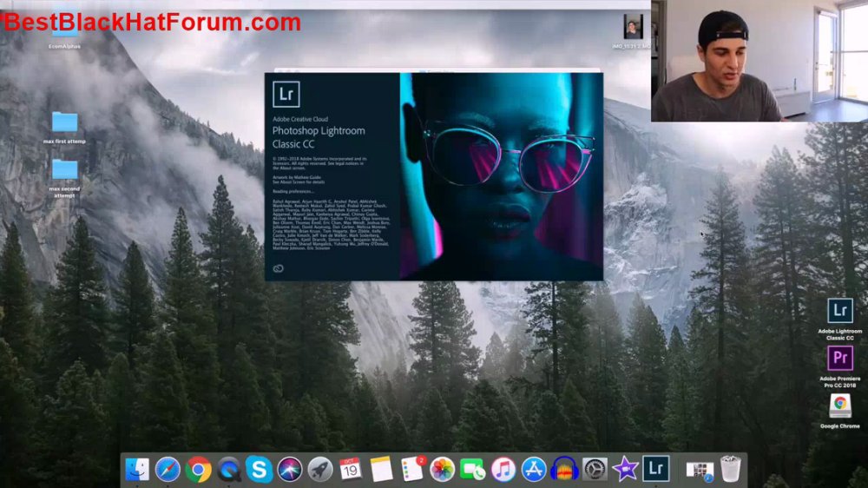This screenshot has height=488, width=868.
Task: Open the Notes app in Dock
Action: [381, 469]
